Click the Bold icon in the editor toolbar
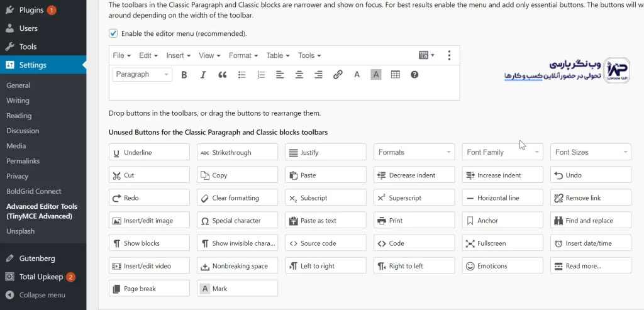Viewport: 644px width, 310px height. (x=184, y=75)
